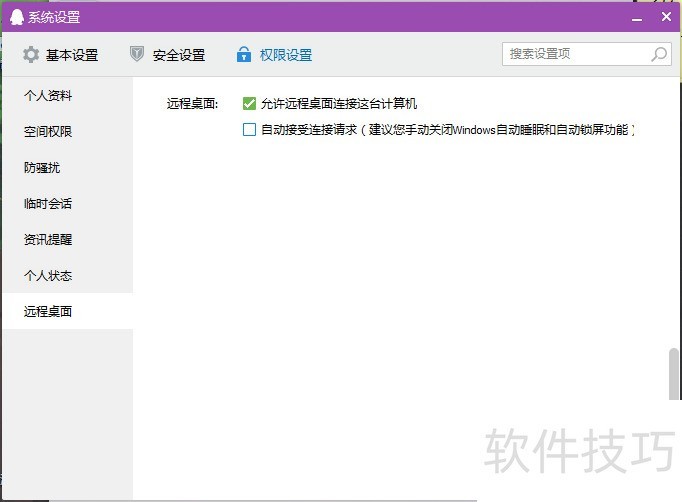This screenshot has height=502, width=682.
Task: Select 远程桌面 sidebar entry
Action: pos(48,312)
